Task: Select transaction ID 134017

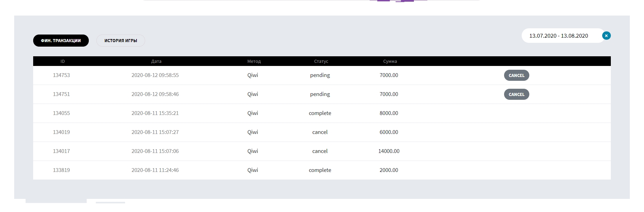Action: tap(61, 151)
